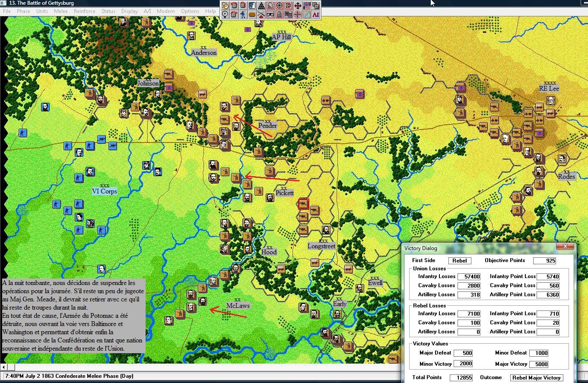
Task: Click the RE Lee army label on map
Action: point(549,88)
